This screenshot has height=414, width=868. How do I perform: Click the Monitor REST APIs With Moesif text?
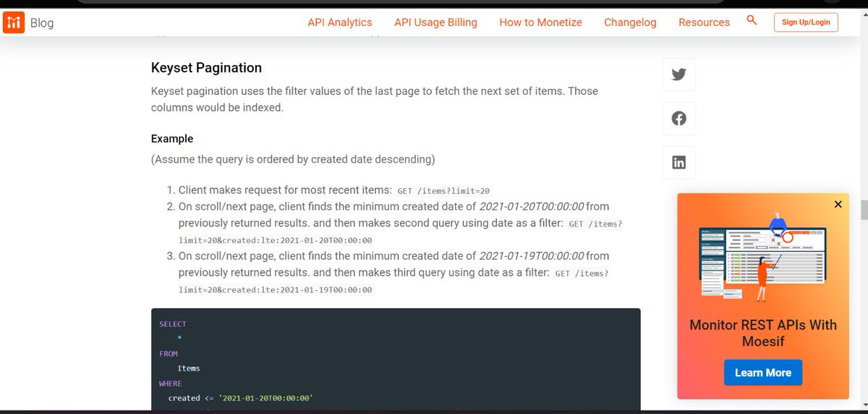[x=763, y=332]
